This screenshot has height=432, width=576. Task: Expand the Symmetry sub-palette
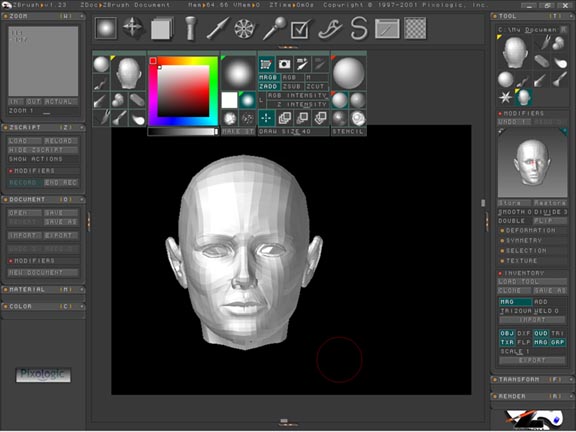point(531,241)
